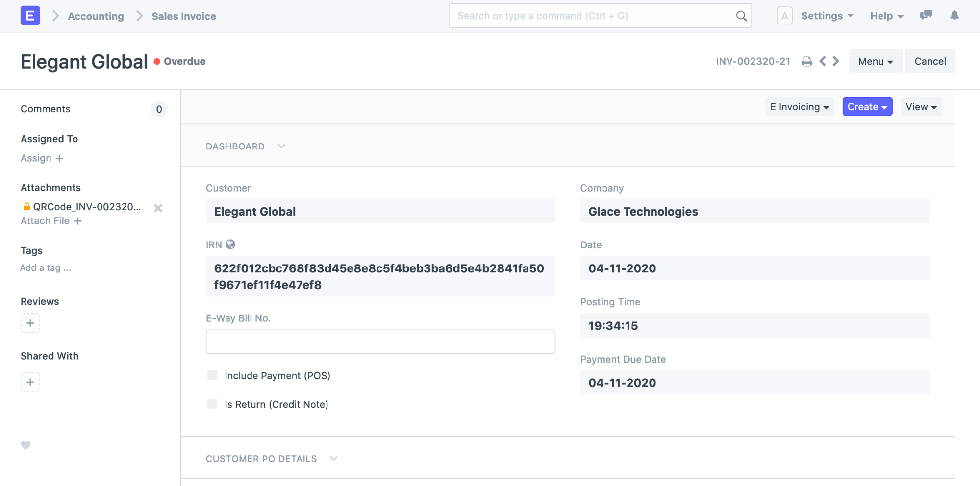
Task: Toggle Include Payment (POS) checkbox
Action: click(212, 375)
